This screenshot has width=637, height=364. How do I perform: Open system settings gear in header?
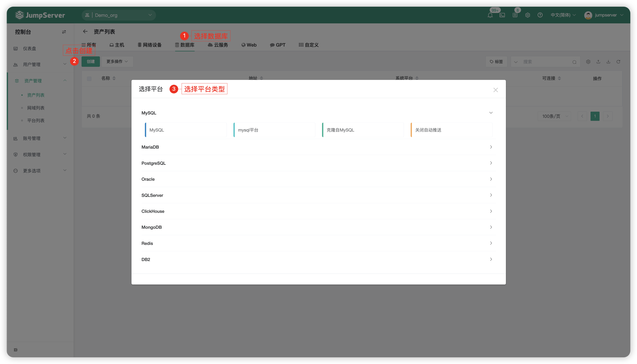coord(528,15)
